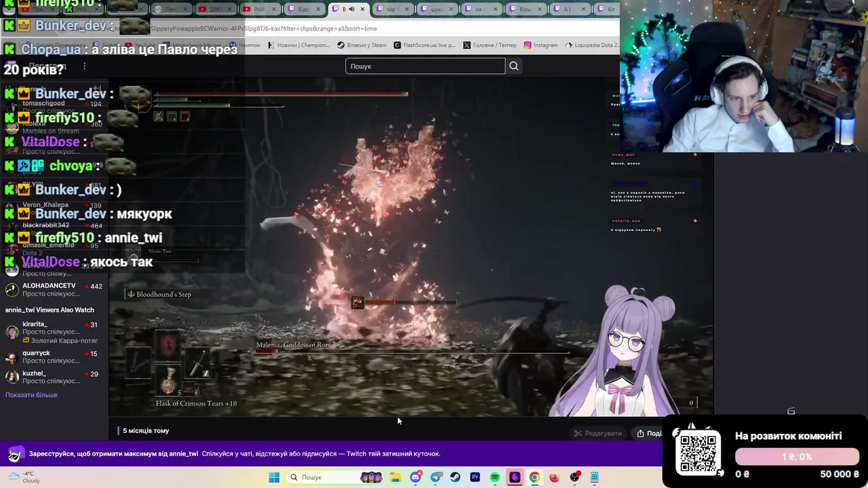Open Spotify from the taskbar
The image size is (868, 488).
(495, 477)
